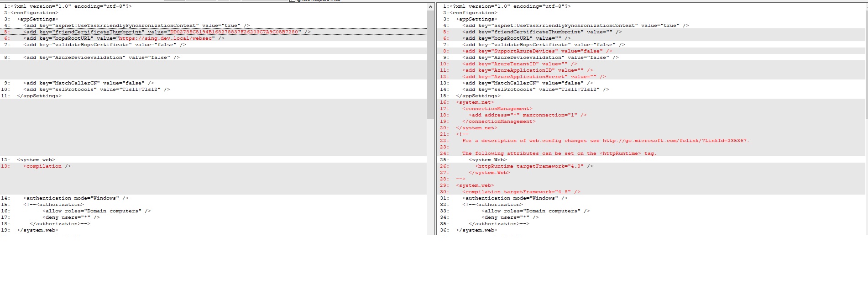This screenshot has width=868, height=296.
Task: Click the compilation targetFramework line on right
Action: (x=521, y=192)
